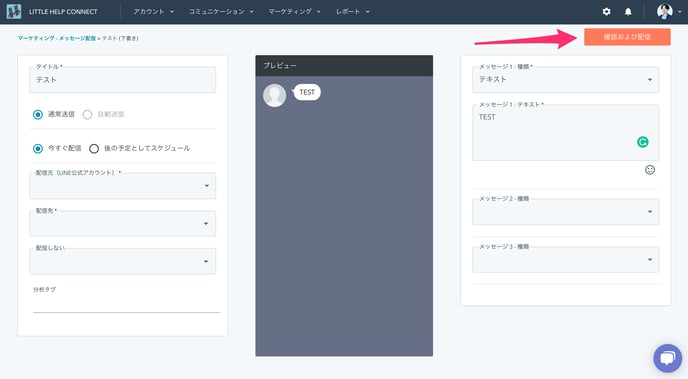Screen dimensions: 688x379
Task: Open the 配信元 LINE公式アカウント dropdown
Action: [122, 186]
